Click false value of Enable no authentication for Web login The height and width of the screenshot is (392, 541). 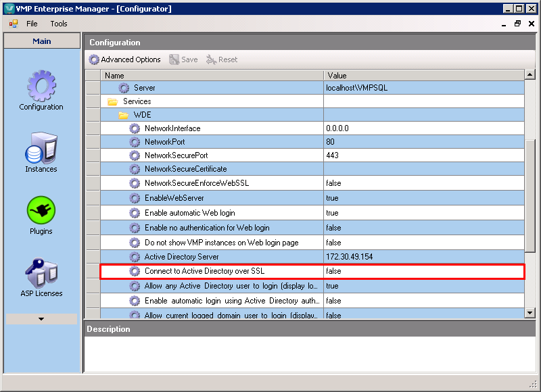(x=333, y=228)
